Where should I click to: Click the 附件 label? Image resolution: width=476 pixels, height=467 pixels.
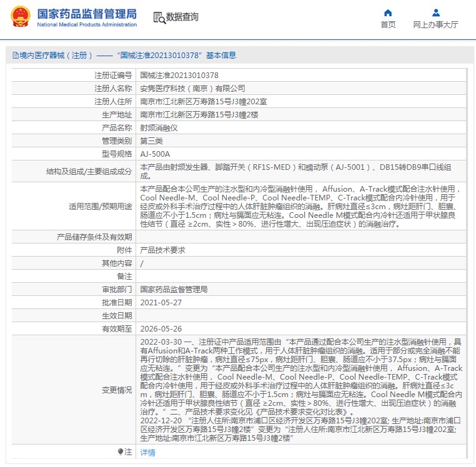pyautogui.click(x=124, y=250)
